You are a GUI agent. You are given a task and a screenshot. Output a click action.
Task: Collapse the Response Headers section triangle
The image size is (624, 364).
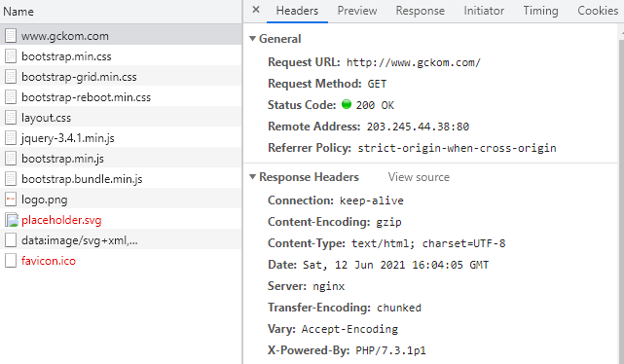pos(252,176)
